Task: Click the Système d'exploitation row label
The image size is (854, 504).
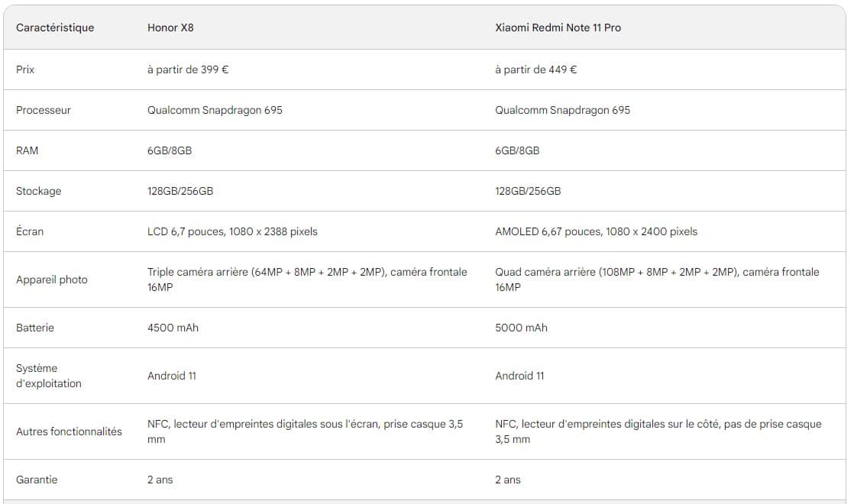Action: point(49,376)
